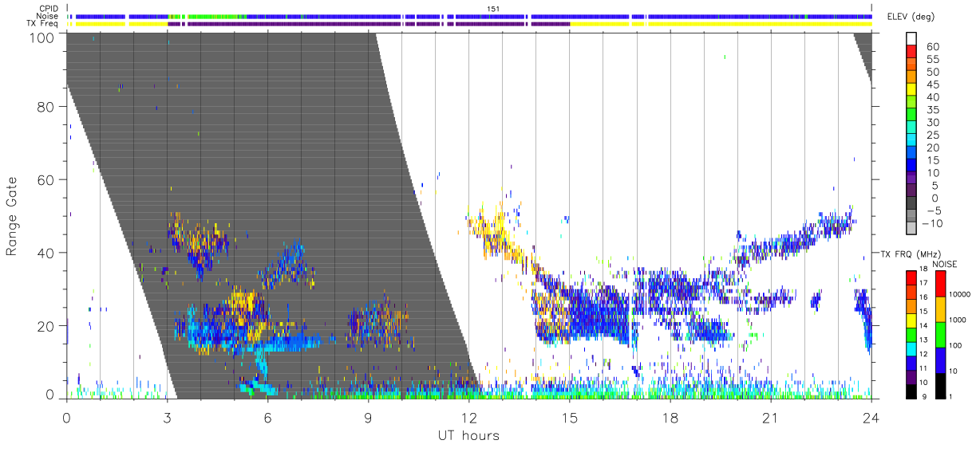This screenshot has width=980, height=452.
Task: Click the UT hours tick label 9
Action: pos(368,417)
